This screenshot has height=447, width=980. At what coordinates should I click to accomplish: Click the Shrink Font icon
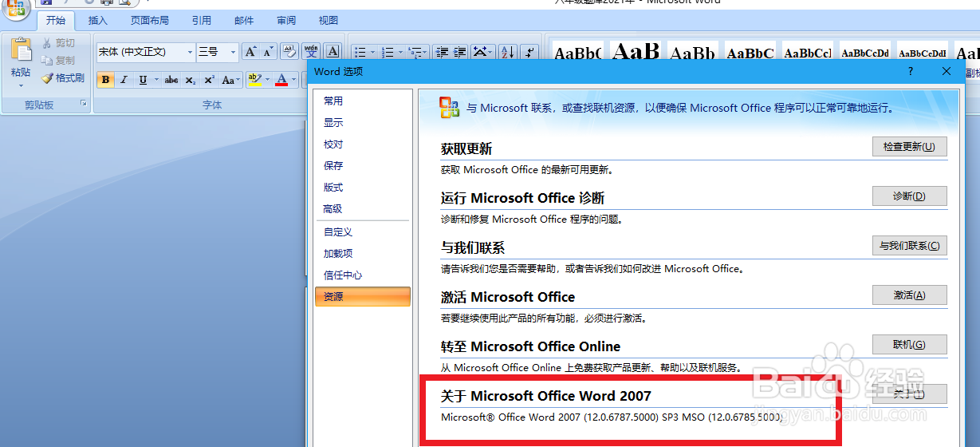click(x=269, y=52)
